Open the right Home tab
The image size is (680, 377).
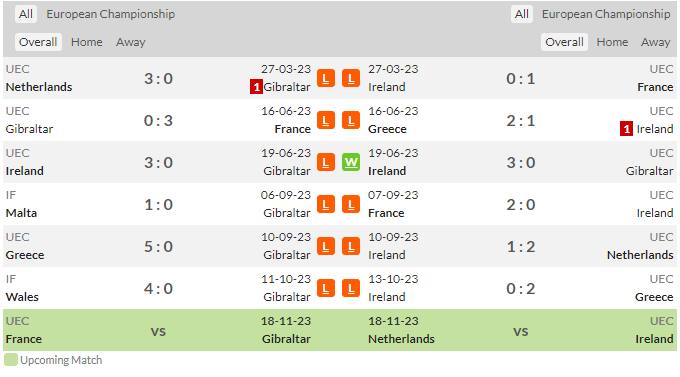pos(612,42)
